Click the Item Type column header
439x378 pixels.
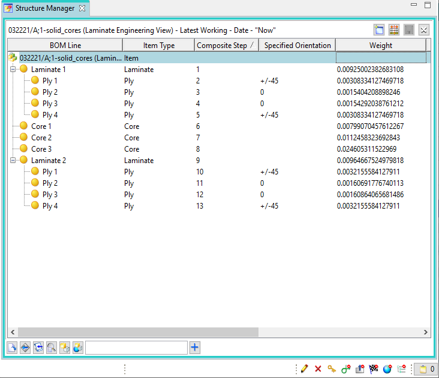159,45
